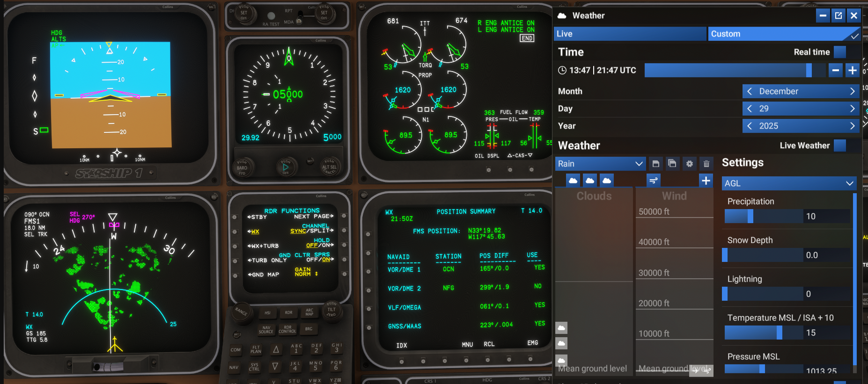Click the FLT PLAN key
The image size is (868, 384).
256,349
